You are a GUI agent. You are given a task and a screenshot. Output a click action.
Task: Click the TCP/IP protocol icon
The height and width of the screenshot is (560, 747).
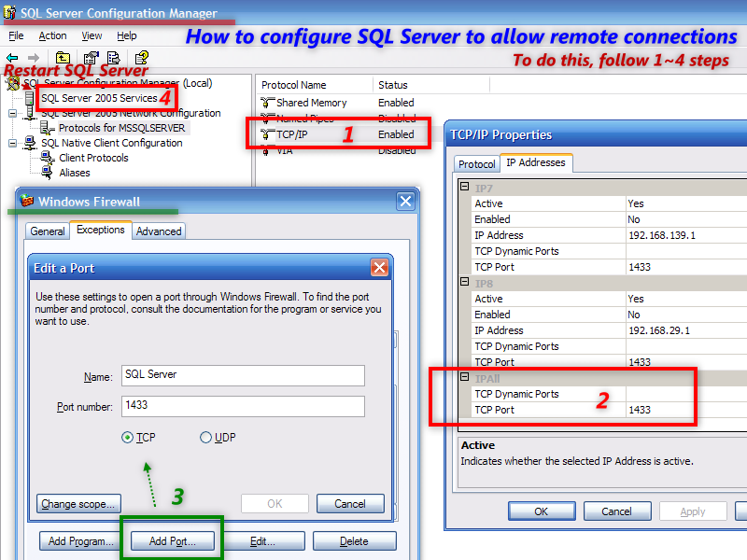[268, 134]
